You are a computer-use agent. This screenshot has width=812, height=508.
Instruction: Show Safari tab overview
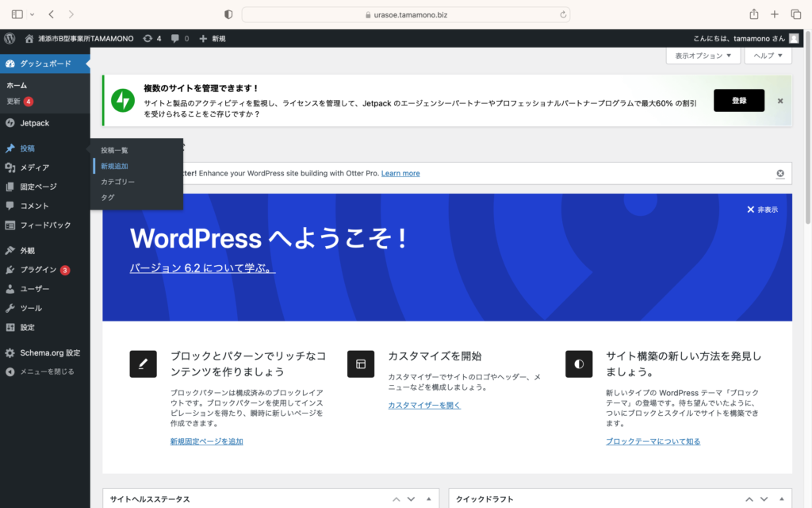(x=796, y=14)
